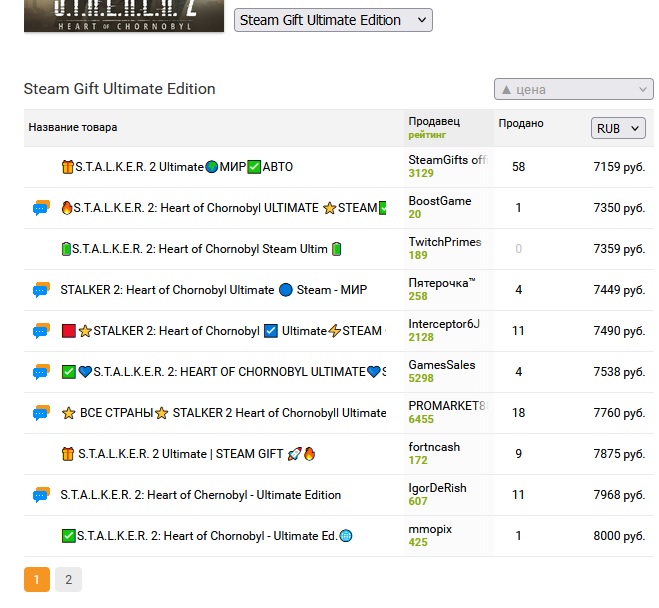Screen dimensions: 659x608
Task: Click seller name BoostGame
Action: [440, 201]
